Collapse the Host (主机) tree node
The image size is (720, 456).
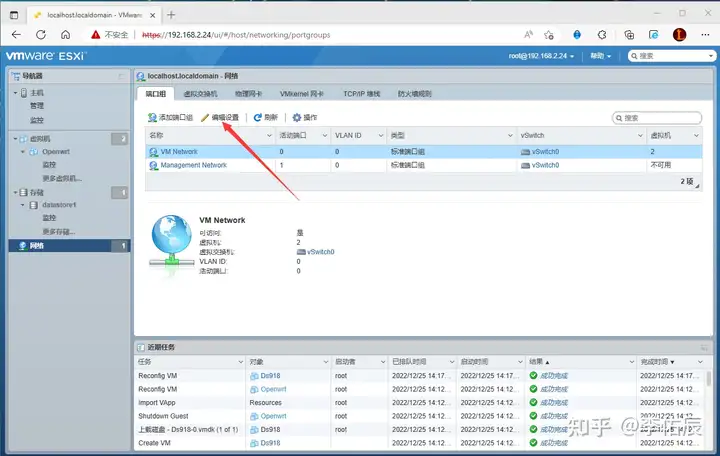(15, 93)
